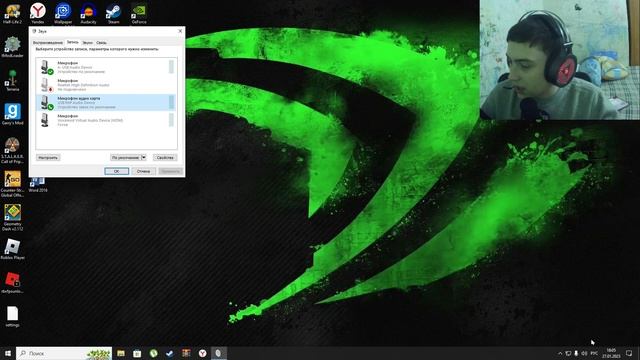Viewport: 640px width, 360px height.
Task: Open the Roblox Player desktop shortcut
Action: coord(12,249)
